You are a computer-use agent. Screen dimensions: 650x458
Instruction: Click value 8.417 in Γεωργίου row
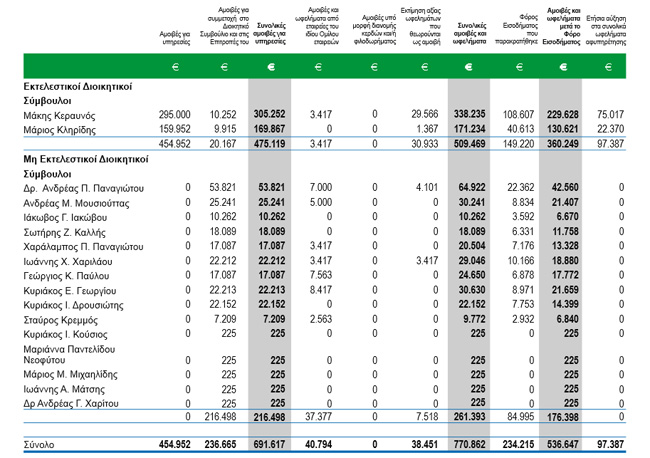pos(321,290)
